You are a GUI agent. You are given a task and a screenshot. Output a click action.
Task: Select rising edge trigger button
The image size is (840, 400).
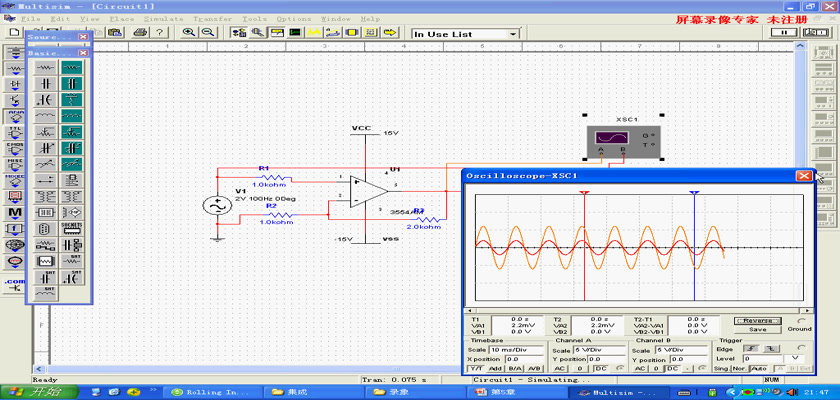[x=751, y=349]
